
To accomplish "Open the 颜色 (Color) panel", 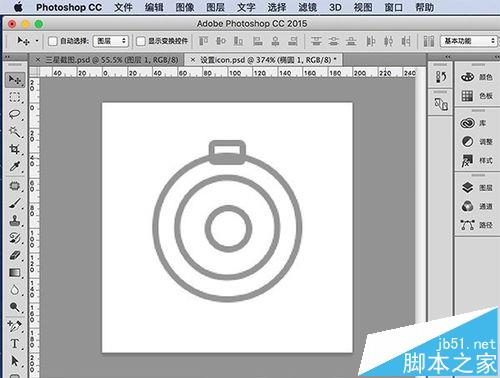I will [x=477, y=77].
